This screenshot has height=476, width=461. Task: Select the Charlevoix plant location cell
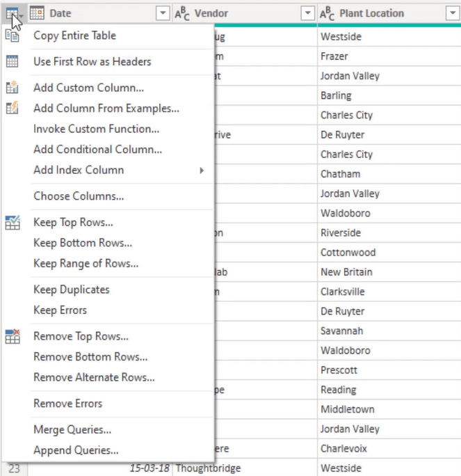[389, 449]
